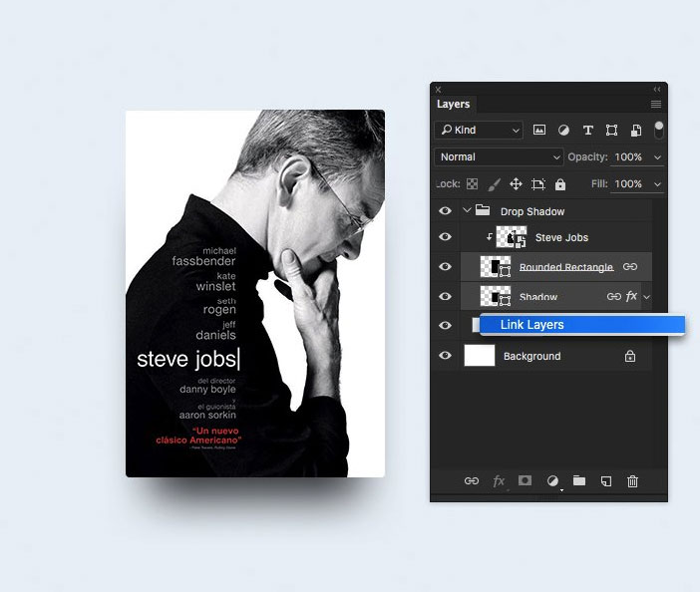The image size is (700, 592).
Task: Hide the Drop Shadow group
Action: pos(445,210)
